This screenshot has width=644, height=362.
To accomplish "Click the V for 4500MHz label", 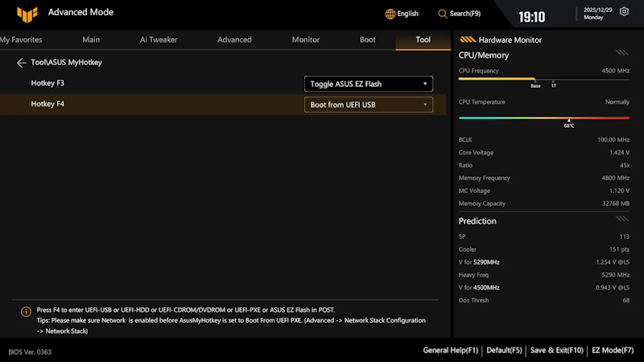I will pos(479,288).
